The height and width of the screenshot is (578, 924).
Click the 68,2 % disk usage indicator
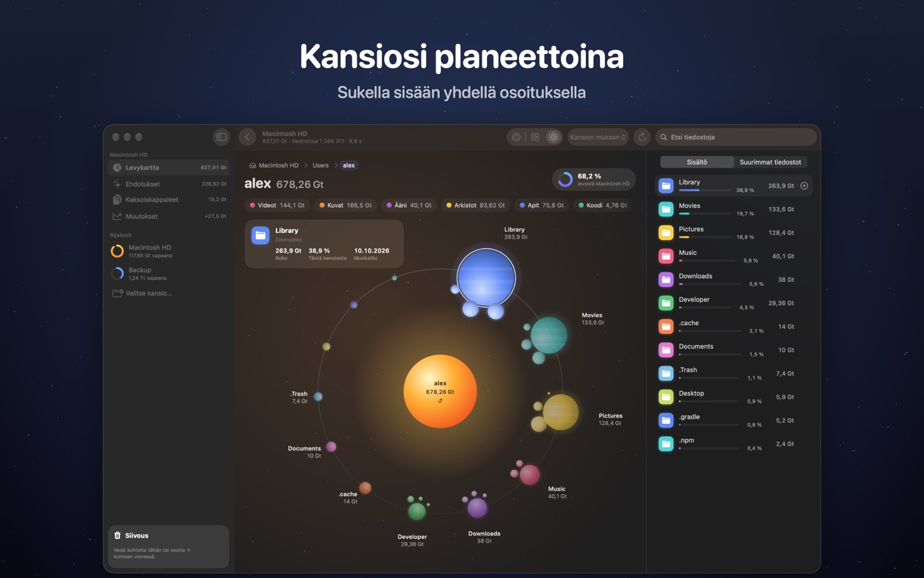click(x=594, y=179)
